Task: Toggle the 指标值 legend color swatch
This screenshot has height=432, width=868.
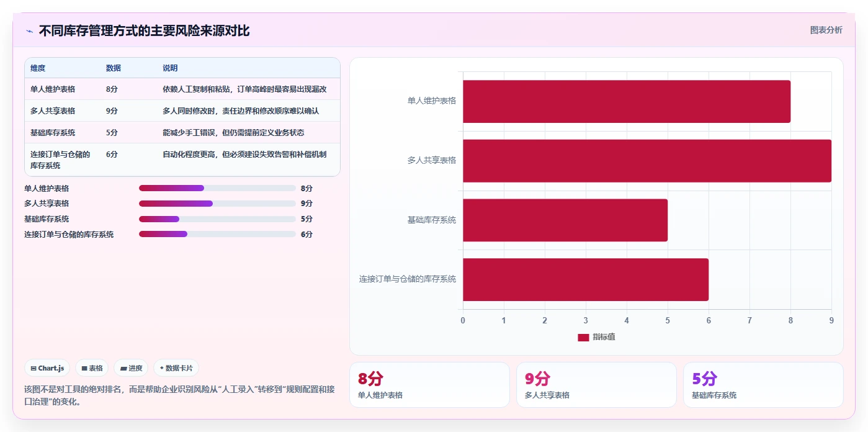Action: click(583, 337)
